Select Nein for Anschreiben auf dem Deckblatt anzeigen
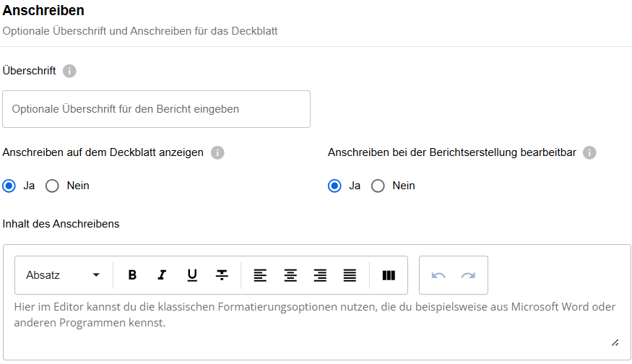Screen dimensions: 632x364 click(x=52, y=186)
